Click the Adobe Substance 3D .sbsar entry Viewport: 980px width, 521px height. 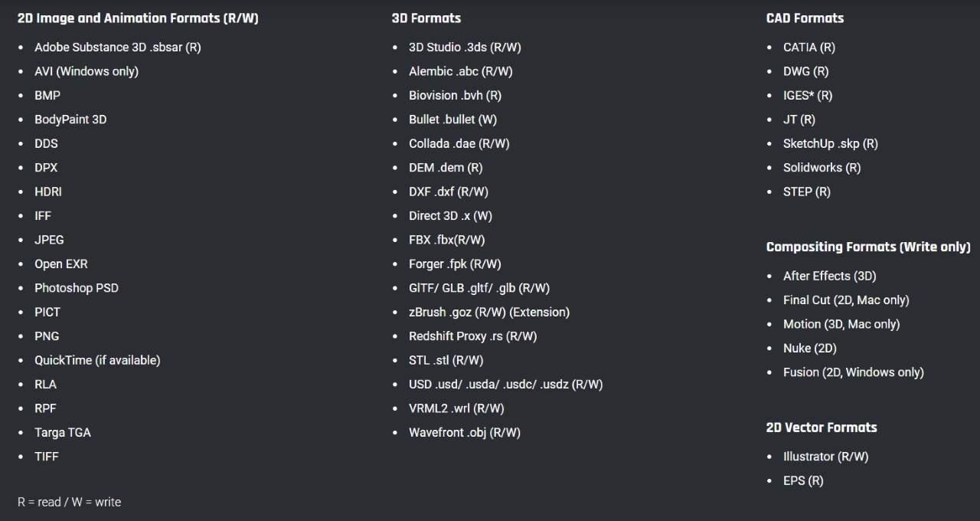pos(117,48)
